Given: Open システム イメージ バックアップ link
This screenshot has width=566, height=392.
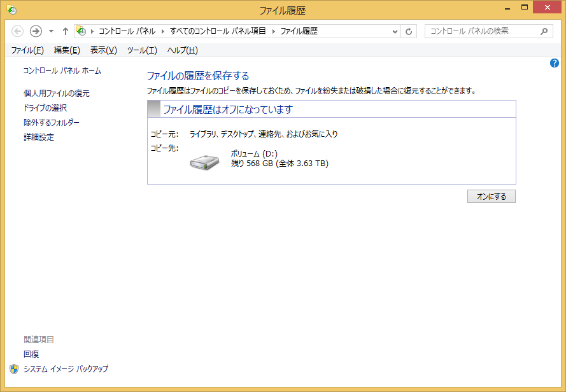Looking at the screenshot, I should [x=66, y=369].
